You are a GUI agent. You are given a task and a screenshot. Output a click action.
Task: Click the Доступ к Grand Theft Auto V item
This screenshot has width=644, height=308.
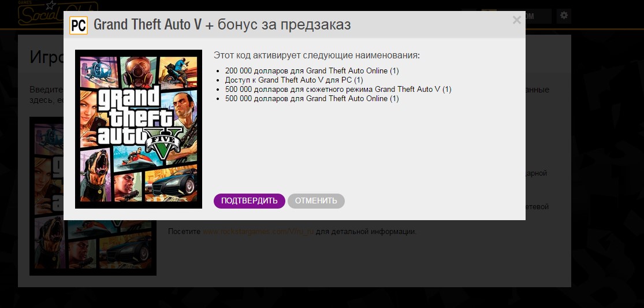tap(294, 80)
